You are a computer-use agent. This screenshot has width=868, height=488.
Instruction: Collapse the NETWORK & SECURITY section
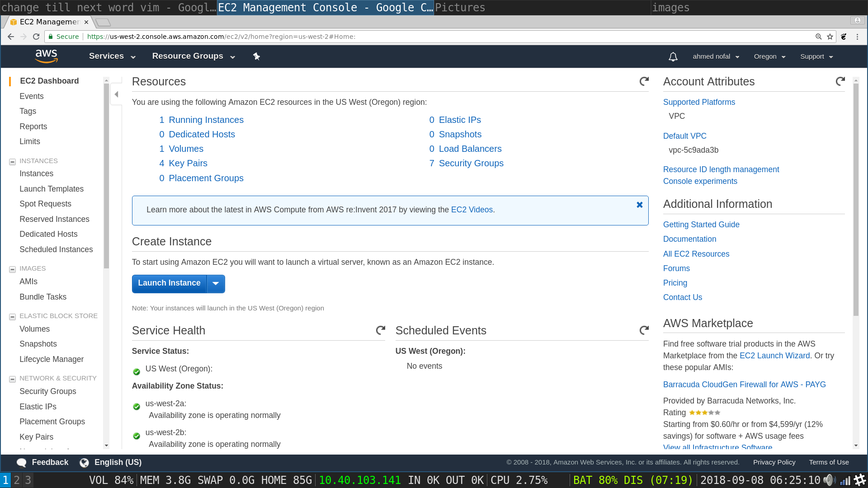coord(13,379)
